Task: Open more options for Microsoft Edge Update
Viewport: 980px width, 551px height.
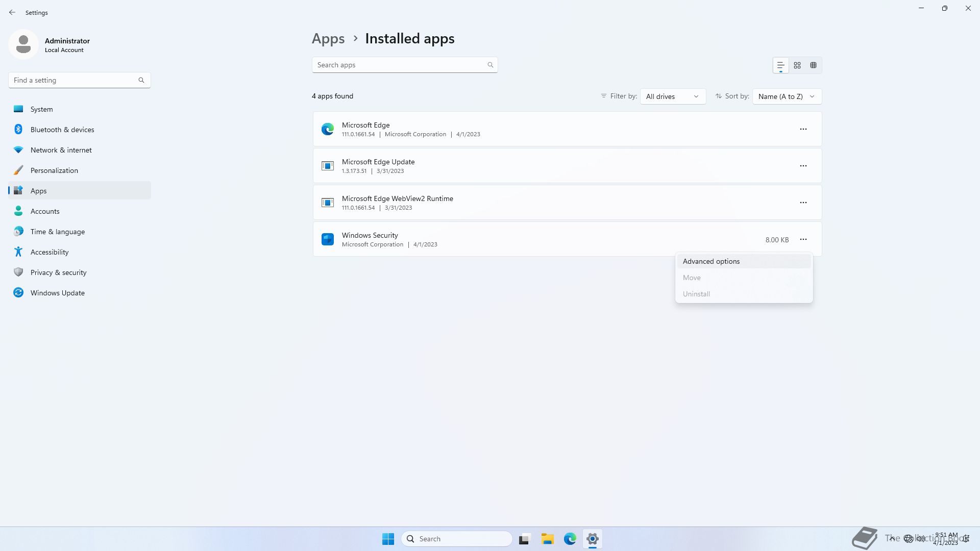Action: pyautogui.click(x=803, y=166)
